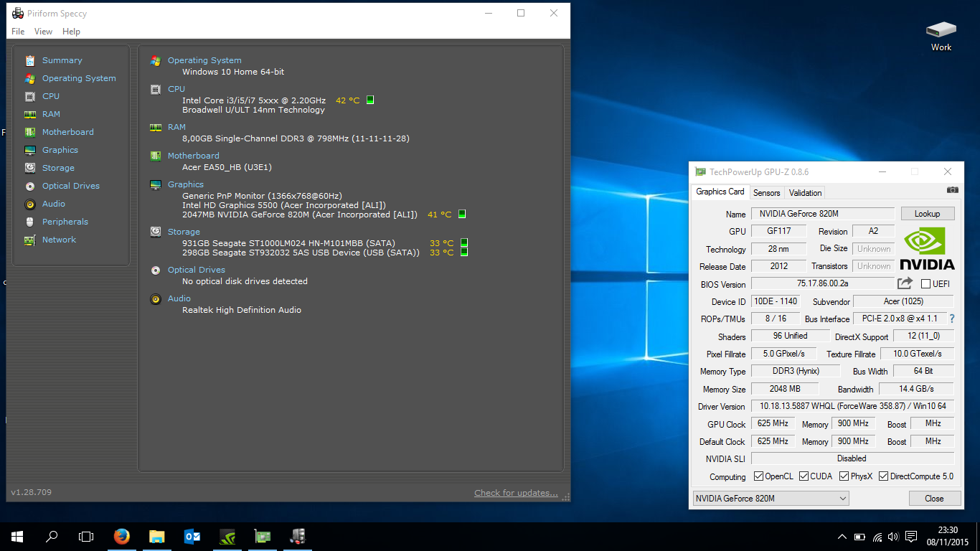Choose Storage in the Speccy sidebar
980x551 pixels.
[58, 168]
